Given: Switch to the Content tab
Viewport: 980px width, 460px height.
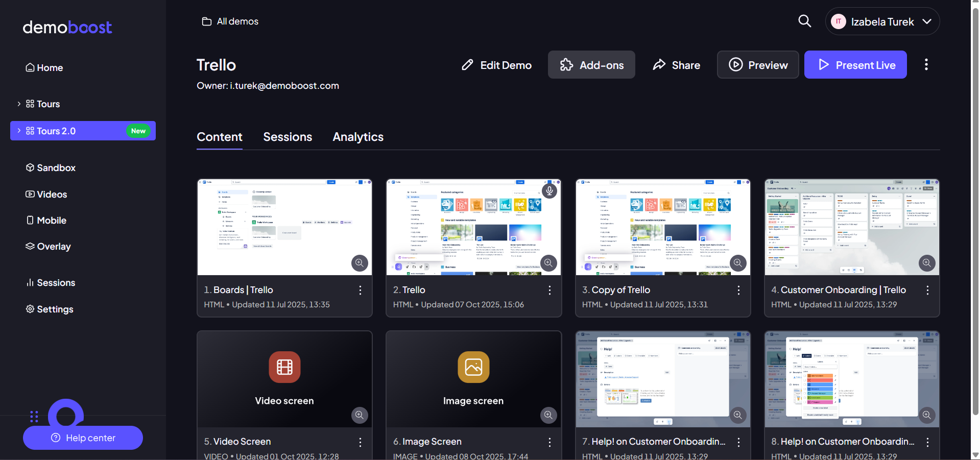Looking at the screenshot, I should [220, 137].
